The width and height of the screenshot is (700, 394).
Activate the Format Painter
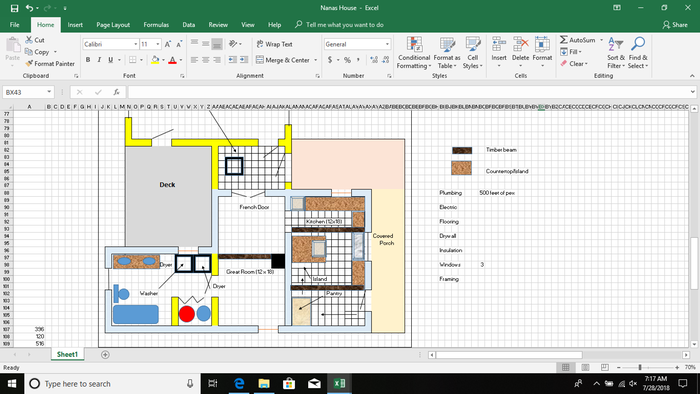(x=29, y=63)
